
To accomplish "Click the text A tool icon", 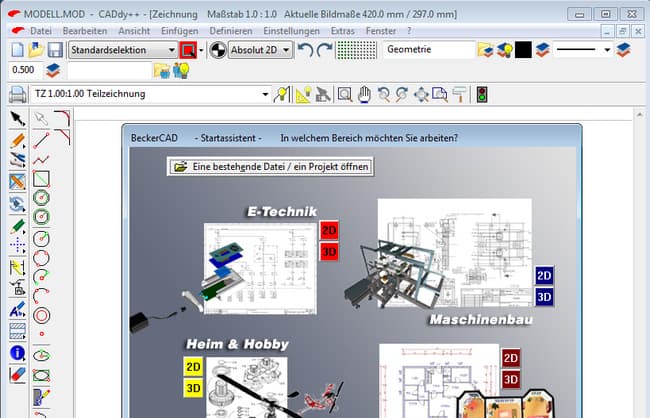I will click(x=18, y=309).
